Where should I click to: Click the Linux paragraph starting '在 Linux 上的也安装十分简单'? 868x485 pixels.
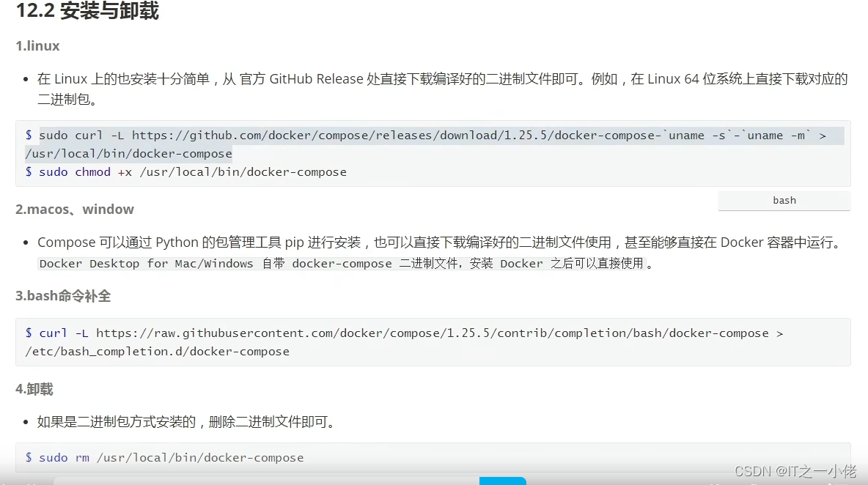pyautogui.click(x=442, y=89)
